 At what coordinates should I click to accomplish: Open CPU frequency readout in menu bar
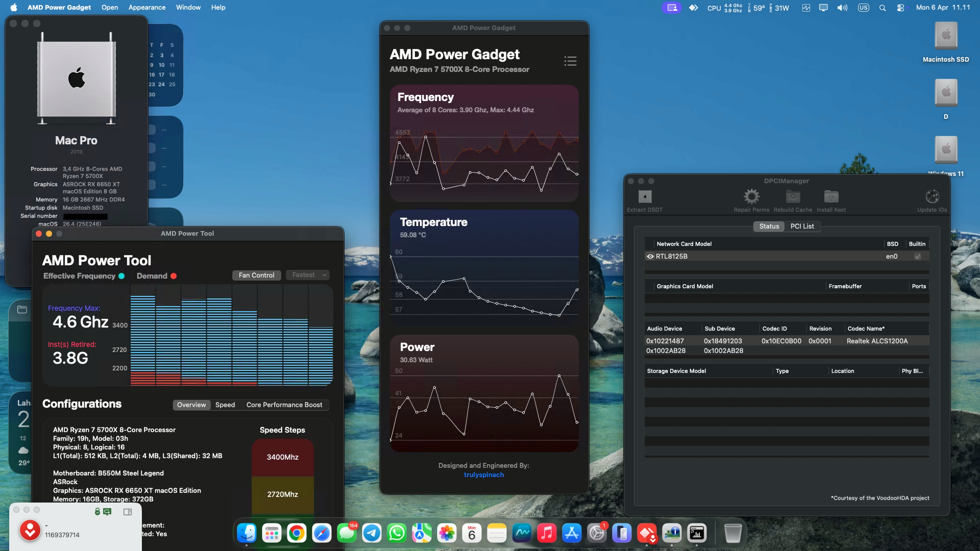(724, 8)
